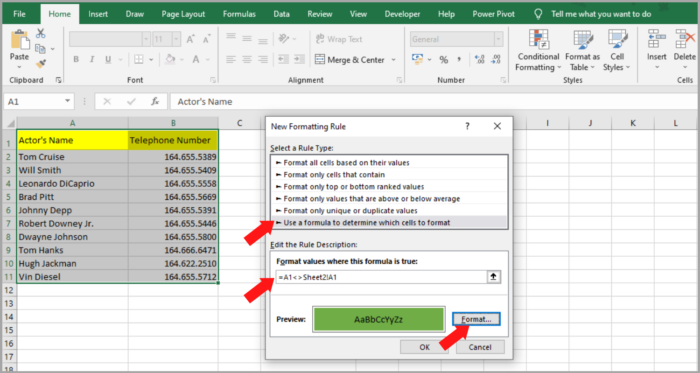Viewport: 700px width, 373px height.
Task: Click the collapse dialog arrow beside the formula
Action: tap(493, 277)
